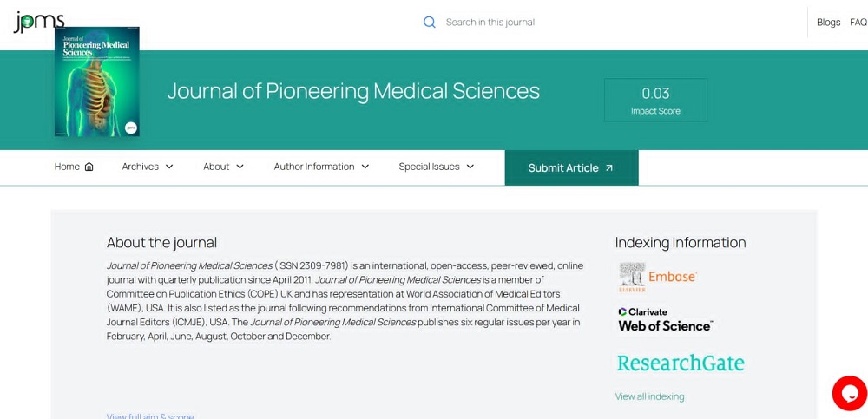The height and width of the screenshot is (419, 868).
Task: Open the Embase Elsevier indexing logo
Action: pos(658,278)
